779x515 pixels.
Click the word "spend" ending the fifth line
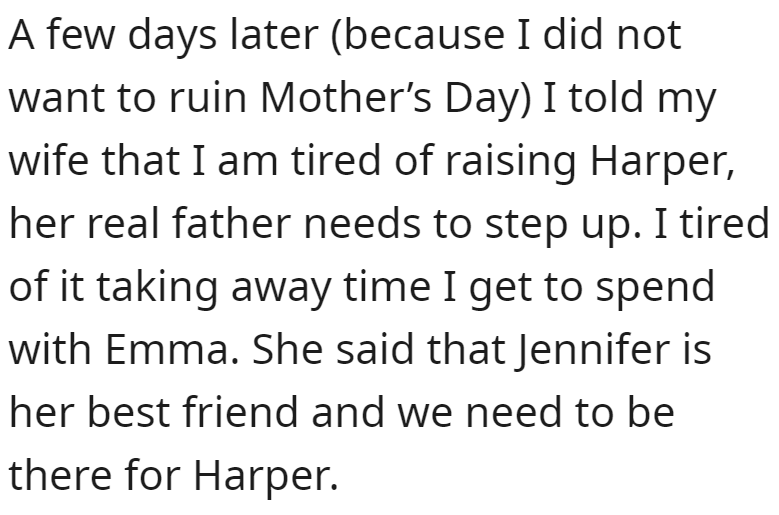click(655, 286)
